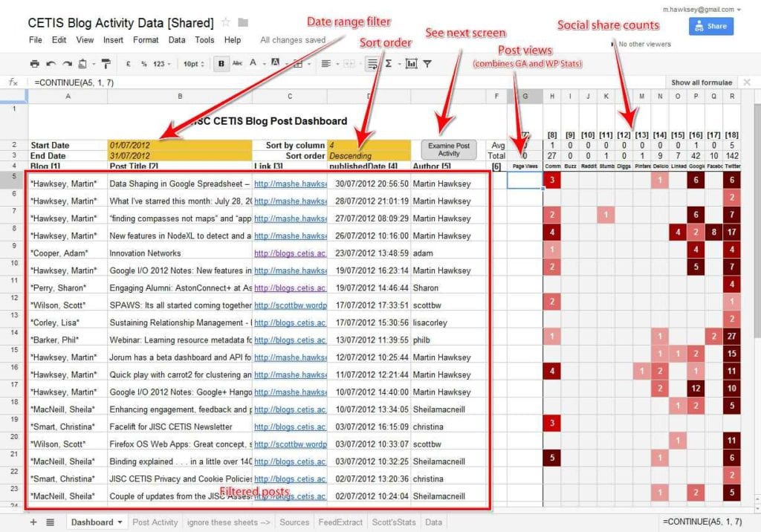Switch to the Scott'sStats sheet tab

pos(394,522)
